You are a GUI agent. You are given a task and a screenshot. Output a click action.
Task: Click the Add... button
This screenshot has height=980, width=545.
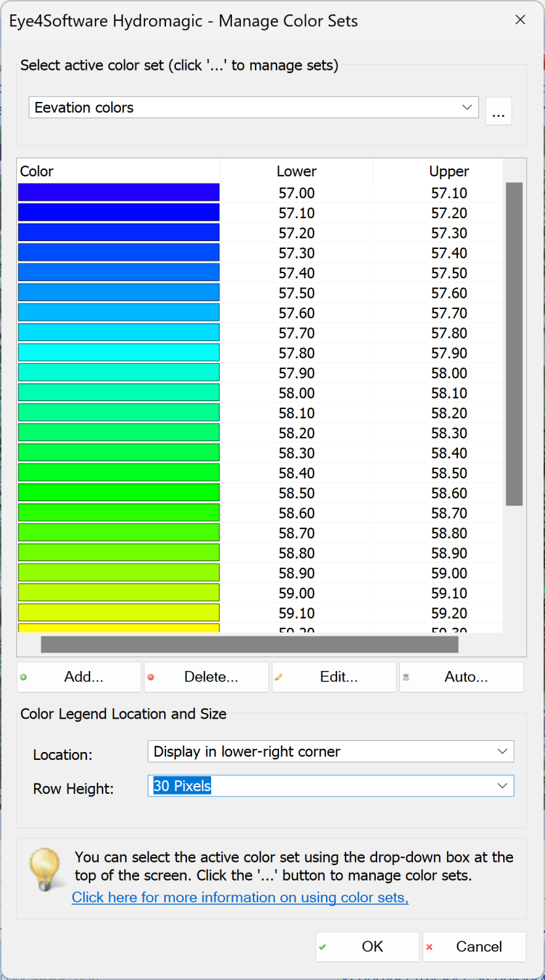(x=79, y=677)
